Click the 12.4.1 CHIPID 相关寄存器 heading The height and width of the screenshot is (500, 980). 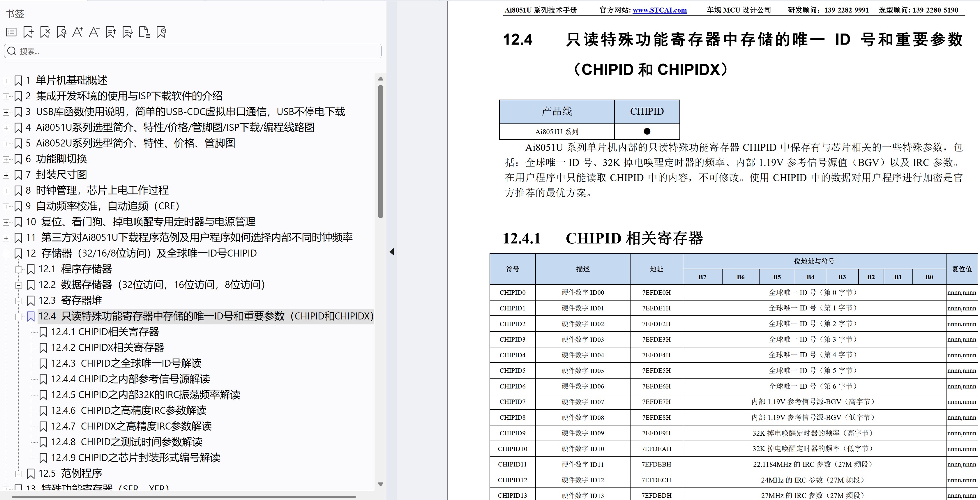click(603, 238)
